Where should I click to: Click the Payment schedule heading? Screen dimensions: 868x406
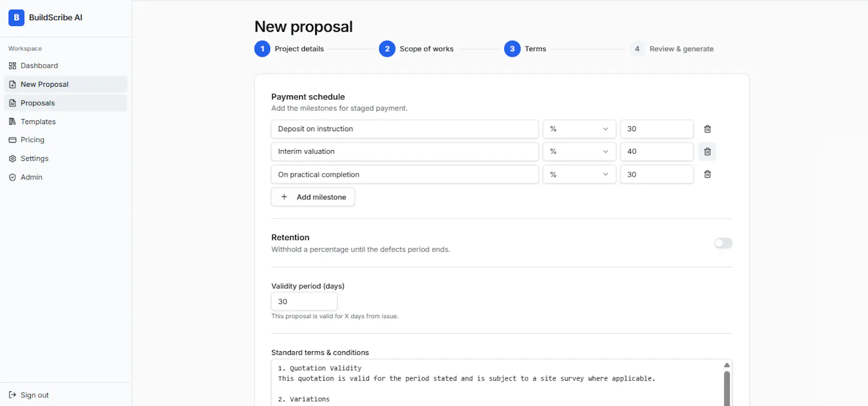pos(308,96)
